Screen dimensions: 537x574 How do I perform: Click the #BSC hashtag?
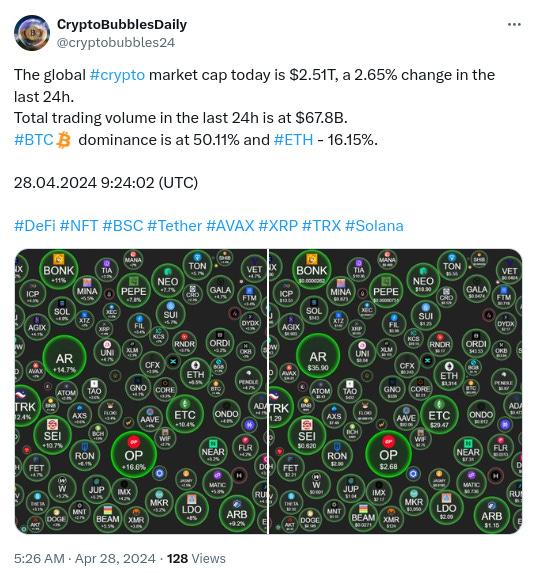[123, 226]
